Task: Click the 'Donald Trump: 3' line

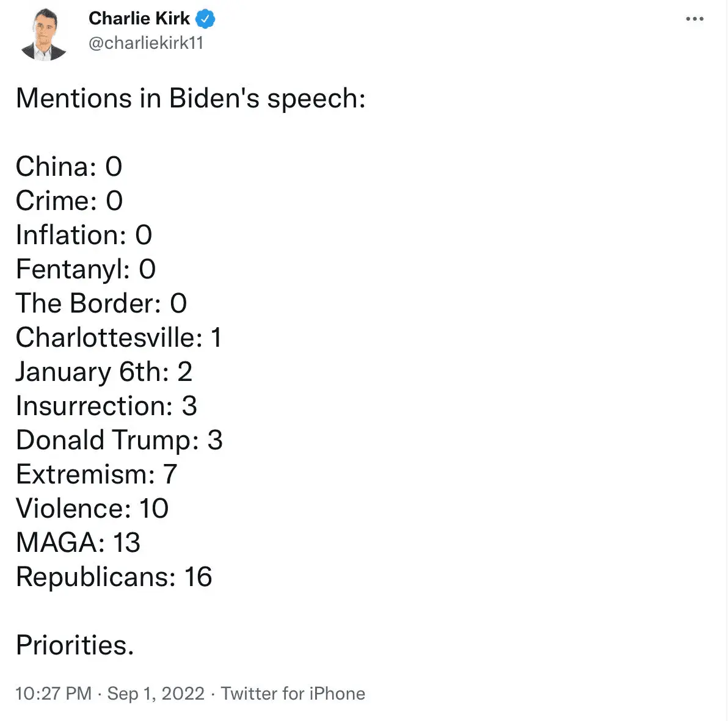Action: (x=119, y=440)
